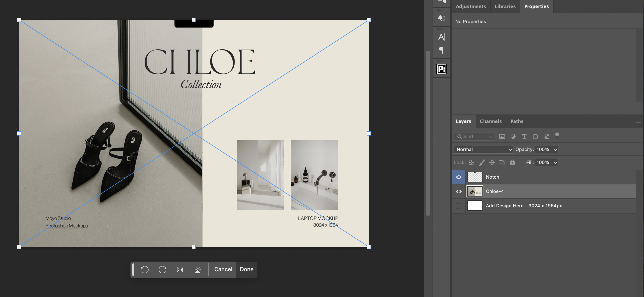Image resolution: width=644 pixels, height=297 pixels.
Task: Click Cancel to abort transform
Action: pos(223,269)
